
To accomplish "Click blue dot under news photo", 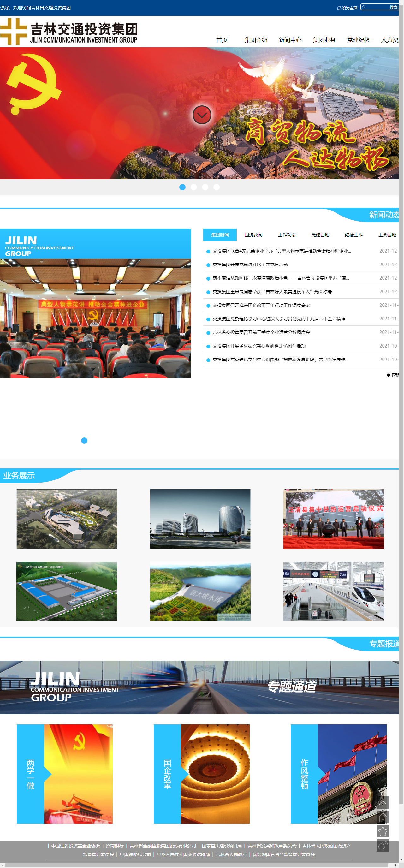I will 84,441.
